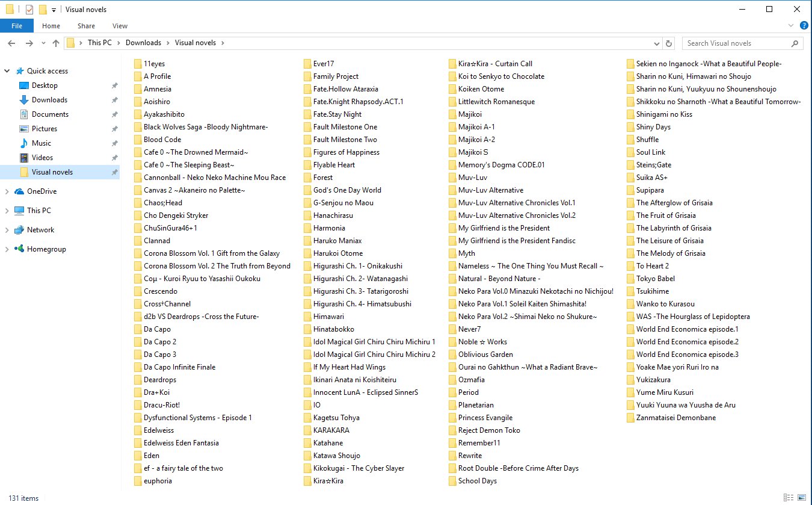Expand the Homegroup tree node
This screenshot has width=812, height=505.
7,249
